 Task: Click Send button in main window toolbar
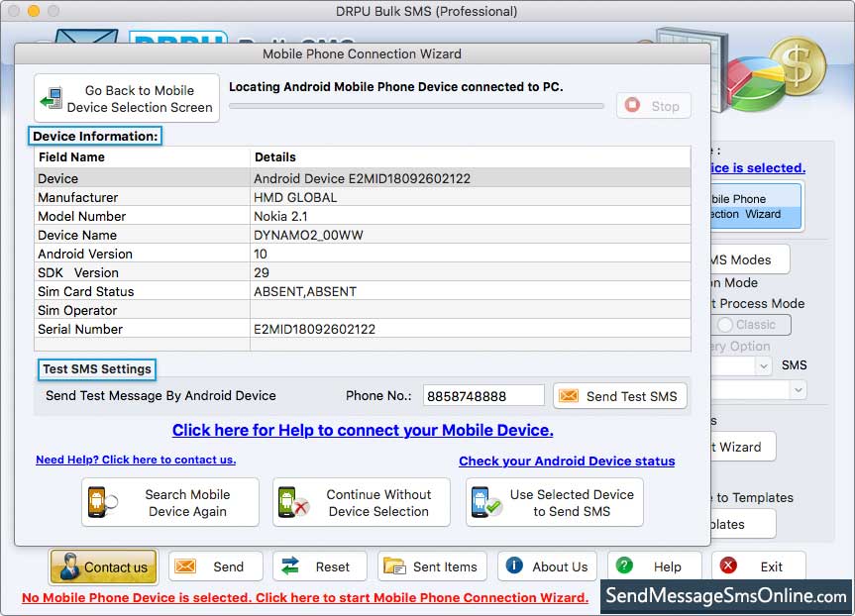pyautogui.click(x=215, y=566)
